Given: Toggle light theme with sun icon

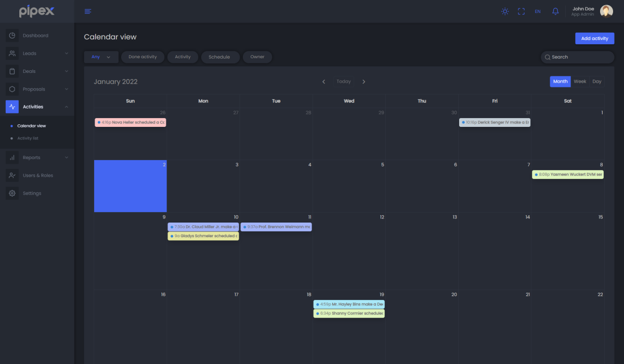Looking at the screenshot, I should pos(504,11).
